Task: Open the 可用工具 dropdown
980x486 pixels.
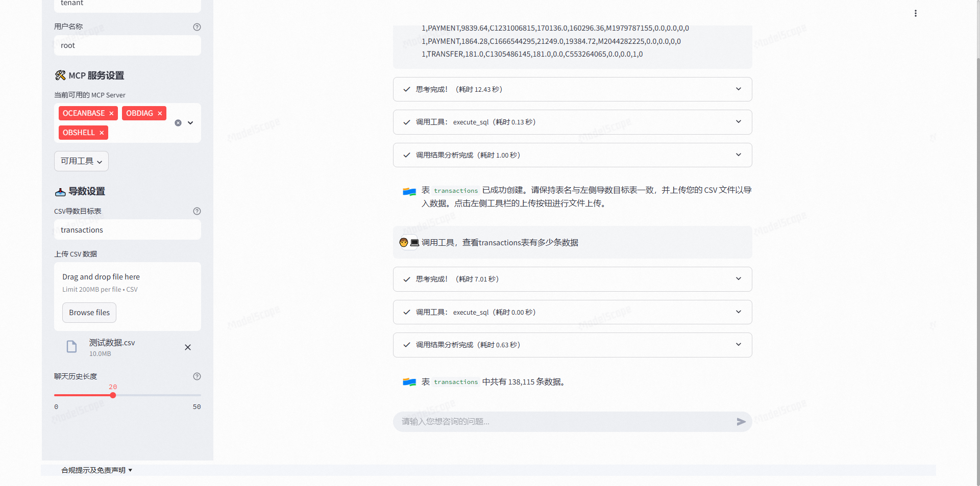Action: point(81,161)
